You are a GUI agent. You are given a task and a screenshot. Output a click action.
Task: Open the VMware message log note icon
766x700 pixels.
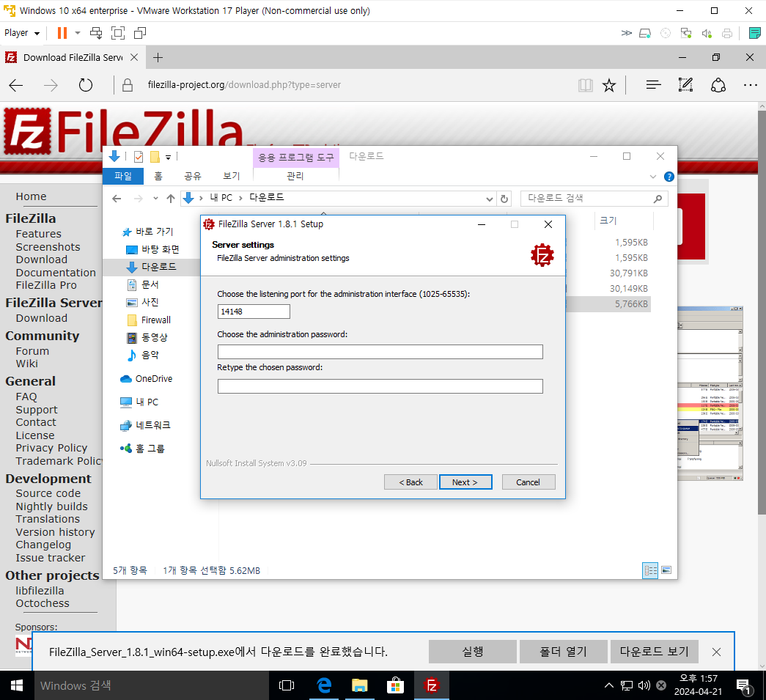click(754, 33)
